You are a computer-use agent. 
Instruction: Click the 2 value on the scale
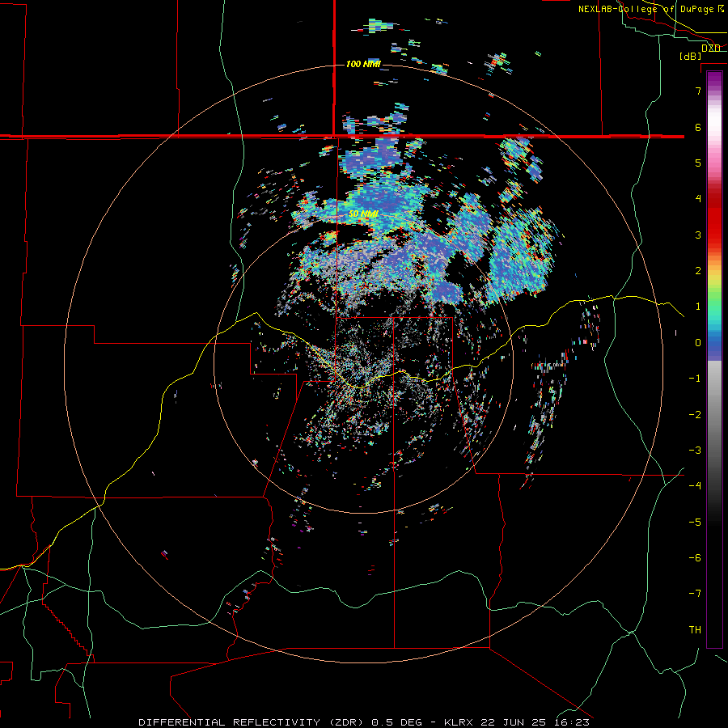tap(698, 271)
